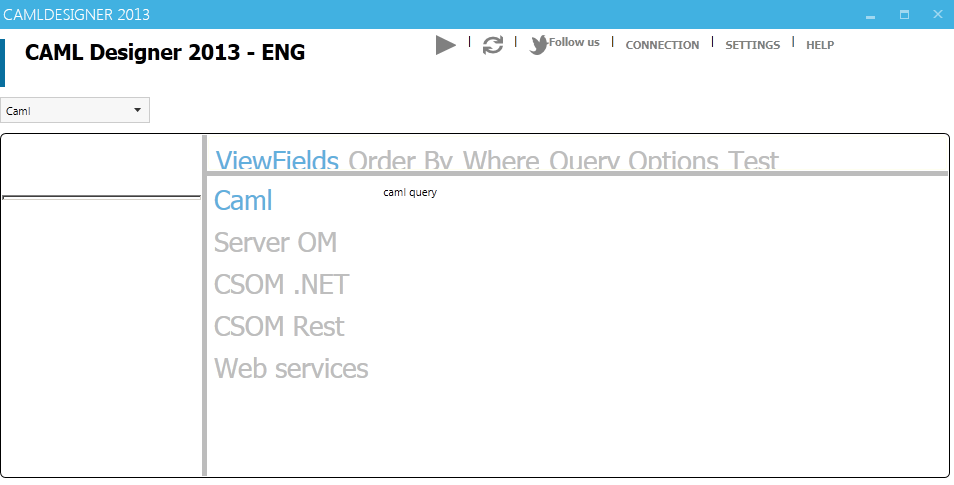Screen dimensions: 954x485
Task: Run the query with the play icon
Action: point(446,45)
